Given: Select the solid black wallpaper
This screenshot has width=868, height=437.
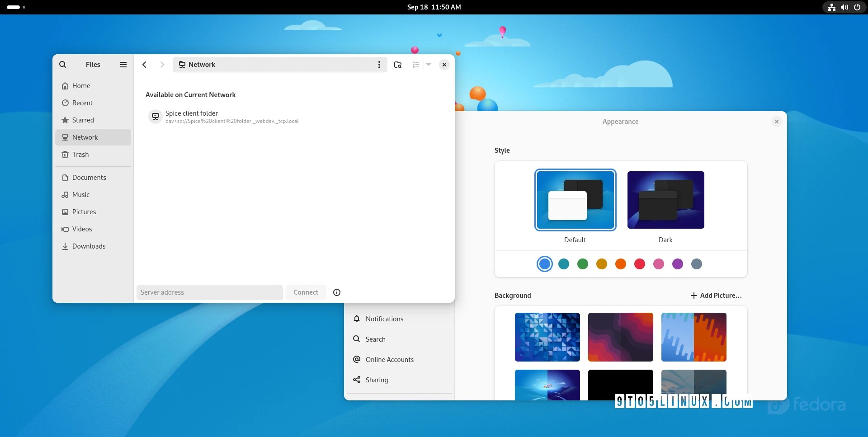Looking at the screenshot, I should coord(621,385).
